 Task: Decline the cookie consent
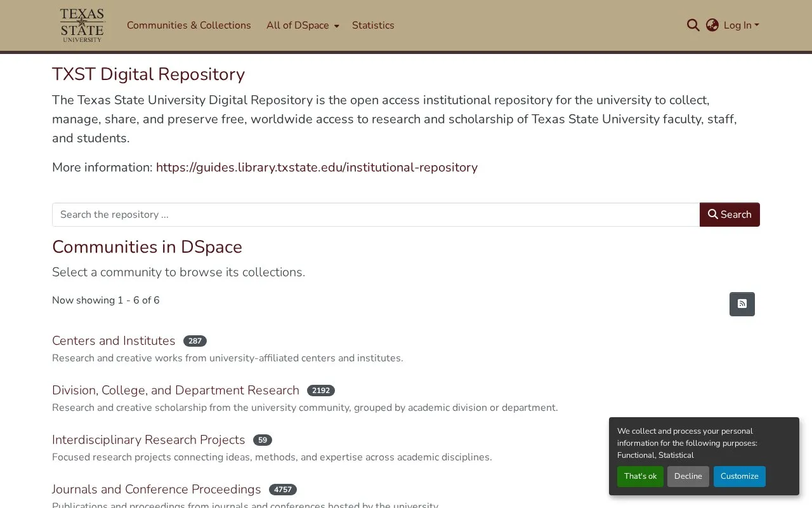pyautogui.click(x=688, y=476)
